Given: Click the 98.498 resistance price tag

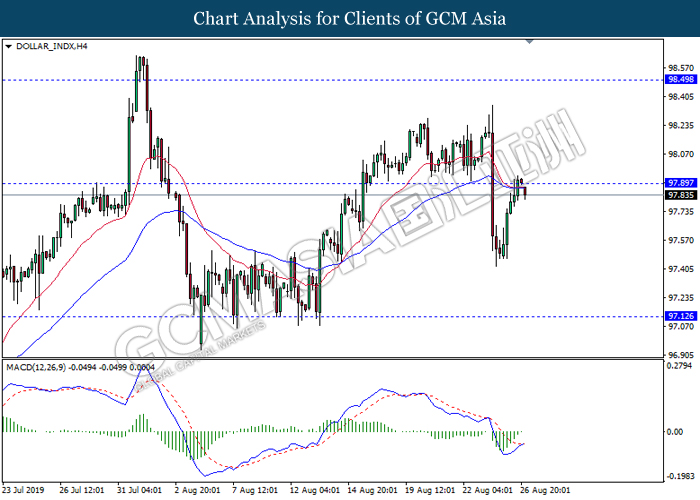Looking at the screenshot, I should (x=681, y=79).
